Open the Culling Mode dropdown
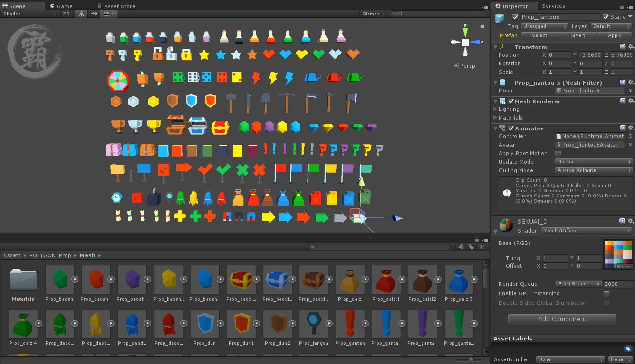This screenshot has width=635, height=364. [x=594, y=170]
